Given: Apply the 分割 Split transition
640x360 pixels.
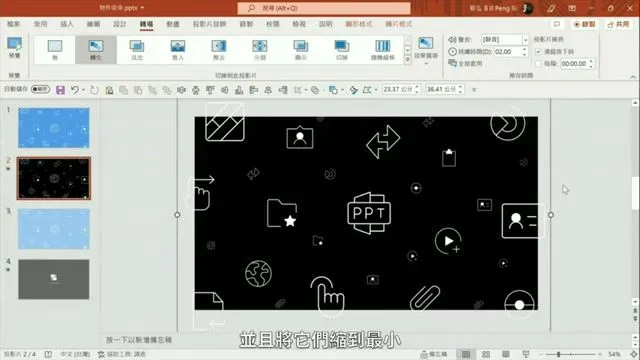Looking at the screenshot, I should point(260,50).
